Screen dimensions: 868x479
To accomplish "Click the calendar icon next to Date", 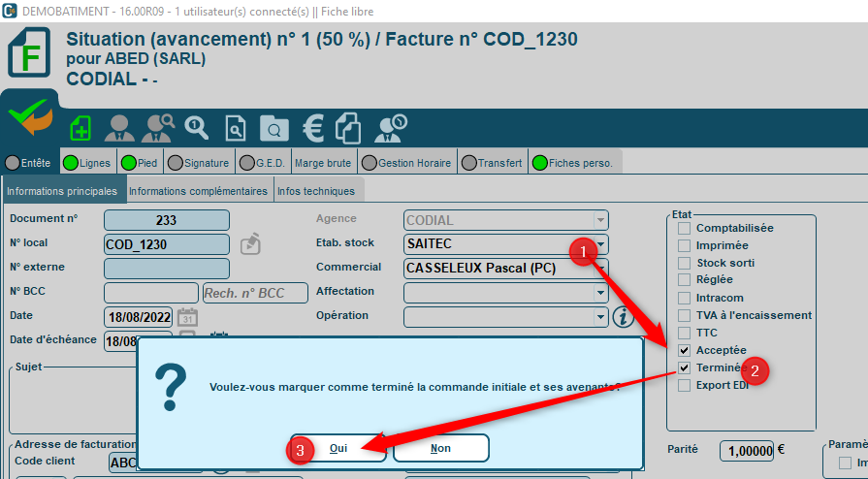I will 188,317.
